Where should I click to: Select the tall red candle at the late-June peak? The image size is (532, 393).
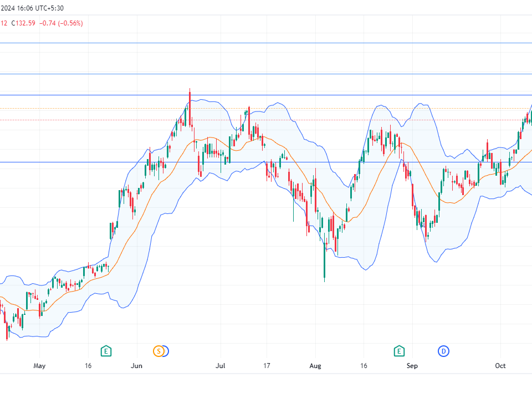click(x=190, y=109)
